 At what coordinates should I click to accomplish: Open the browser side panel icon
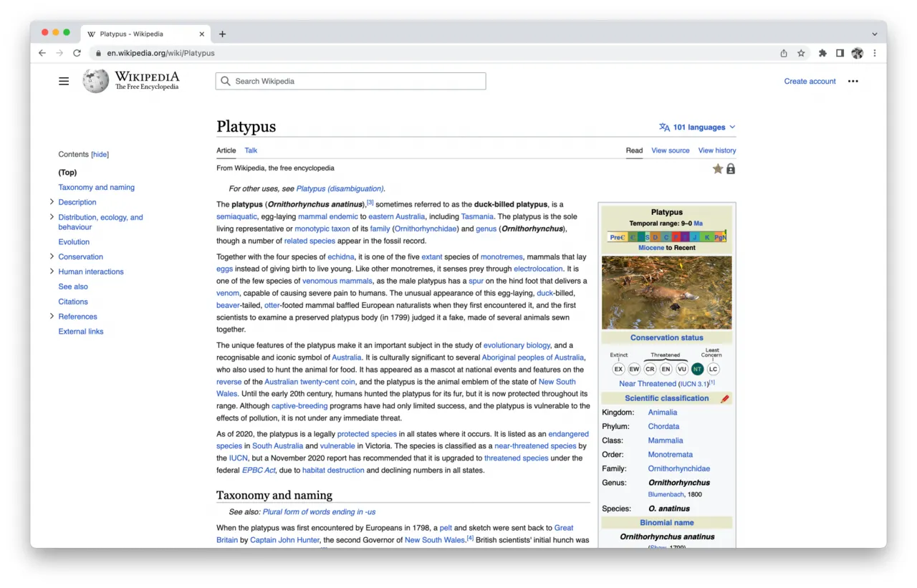point(840,53)
